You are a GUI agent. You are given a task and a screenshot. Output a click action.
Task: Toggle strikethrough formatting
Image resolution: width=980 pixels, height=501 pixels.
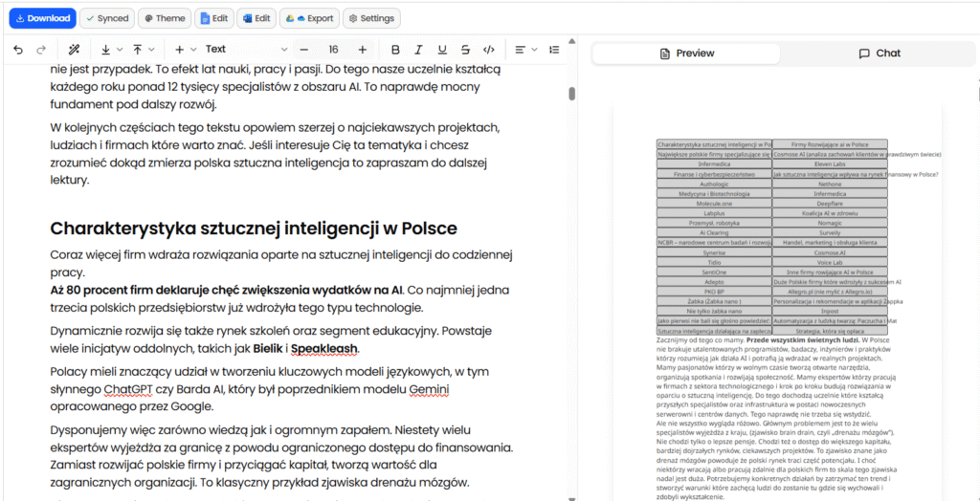coord(465,50)
